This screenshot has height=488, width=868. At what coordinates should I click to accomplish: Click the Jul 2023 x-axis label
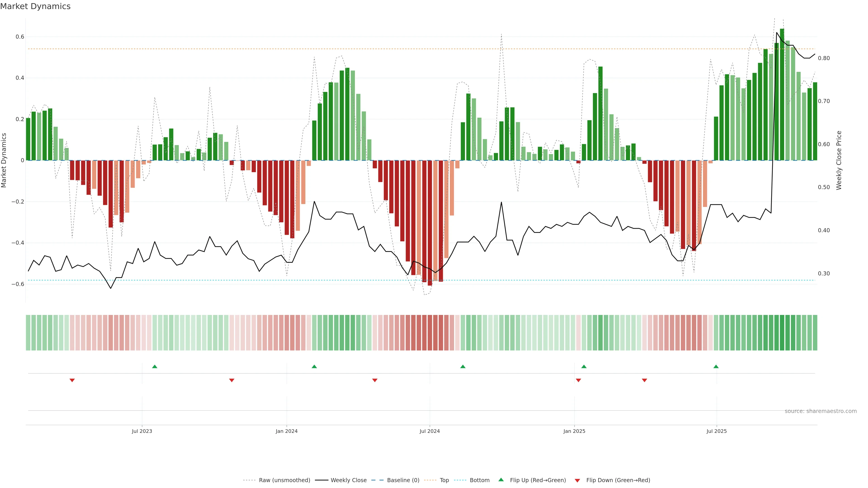[142, 431]
